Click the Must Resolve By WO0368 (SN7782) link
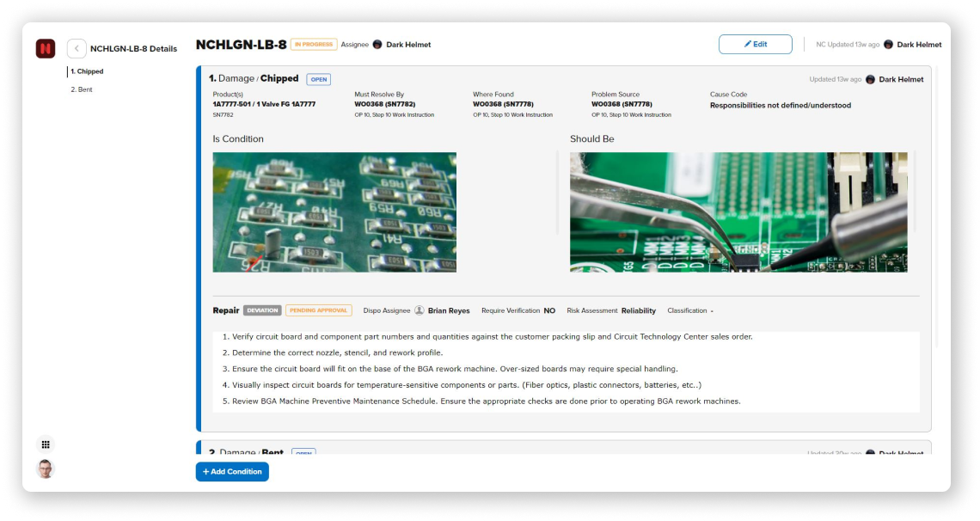The width and height of the screenshot is (980, 521). point(384,104)
